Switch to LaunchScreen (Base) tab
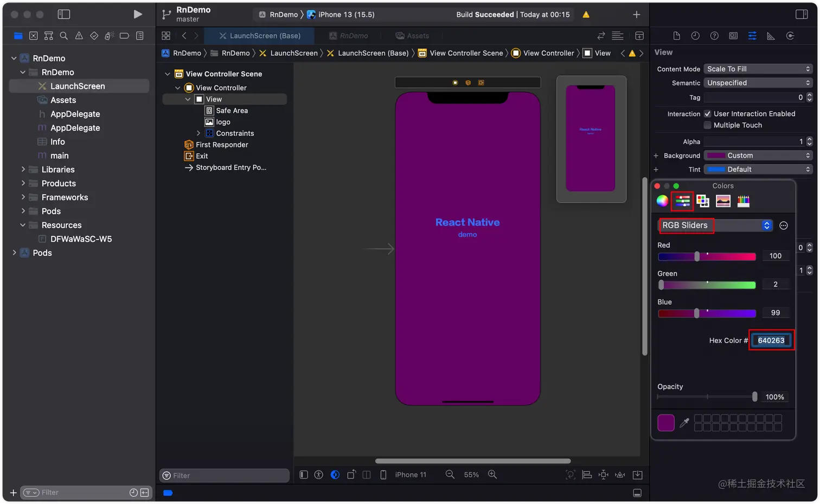The width and height of the screenshot is (820, 504). click(259, 36)
